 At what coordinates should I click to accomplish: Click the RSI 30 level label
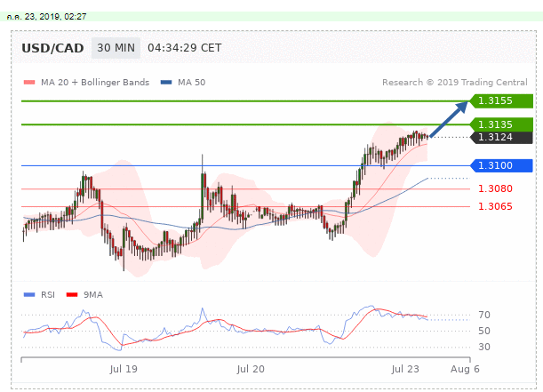(484, 347)
